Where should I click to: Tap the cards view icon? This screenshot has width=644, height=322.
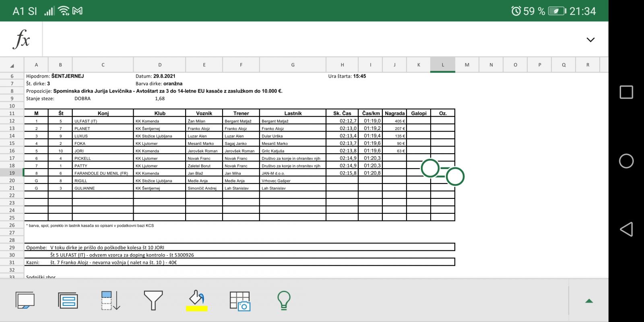pos(68,300)
